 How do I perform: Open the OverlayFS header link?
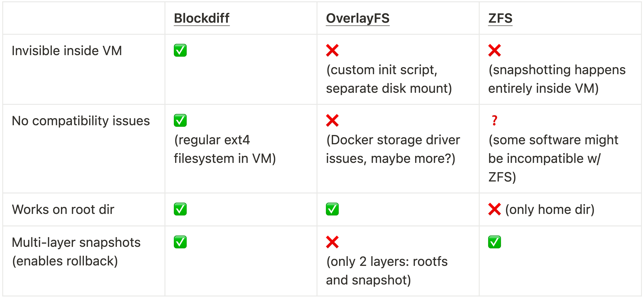point(358,18)
